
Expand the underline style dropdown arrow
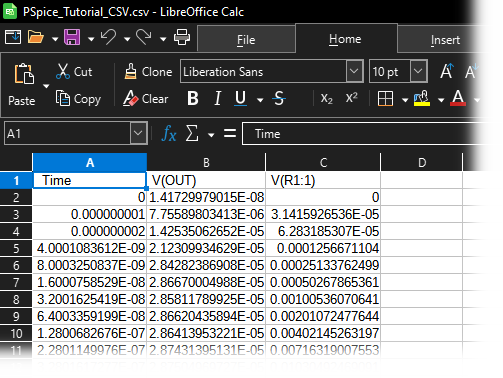coord(260,100)
